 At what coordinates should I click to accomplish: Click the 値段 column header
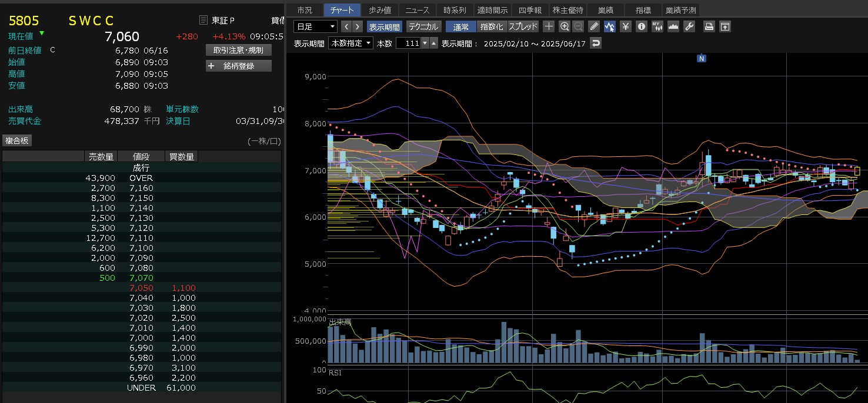click(x=141, y=156)
